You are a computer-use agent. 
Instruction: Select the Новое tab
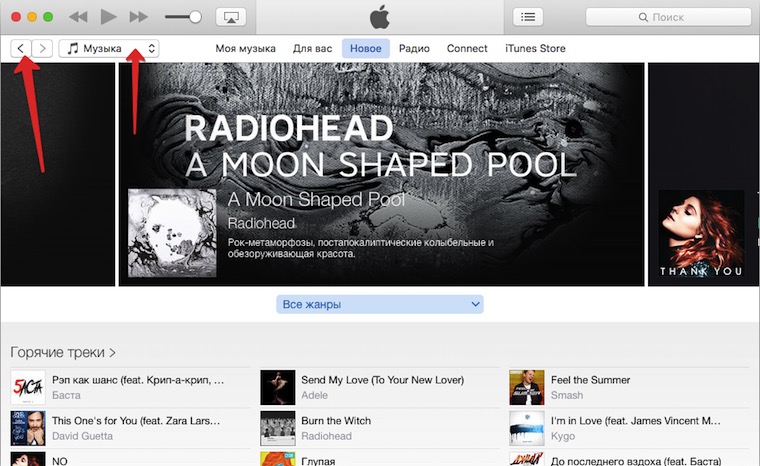click(x=365, y=48)
